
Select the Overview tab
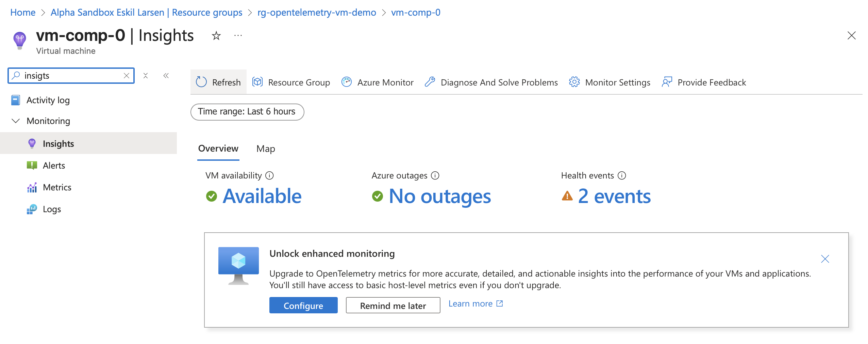click(218, 148)
